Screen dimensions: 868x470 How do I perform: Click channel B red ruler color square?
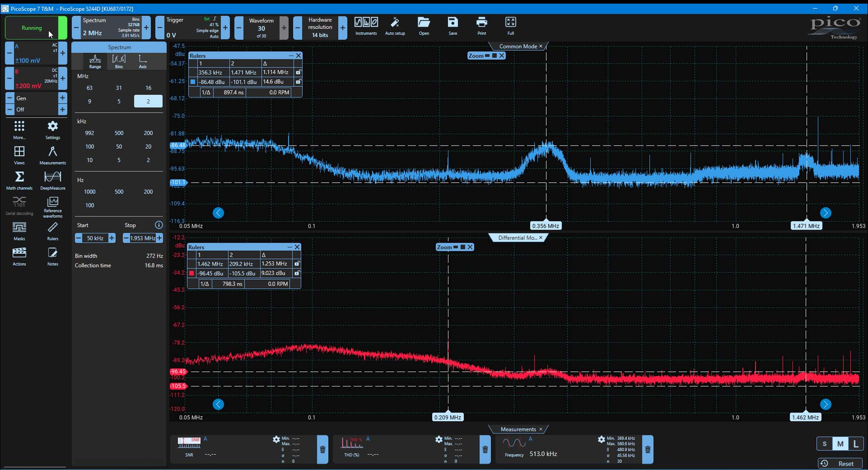coord(192,273)
